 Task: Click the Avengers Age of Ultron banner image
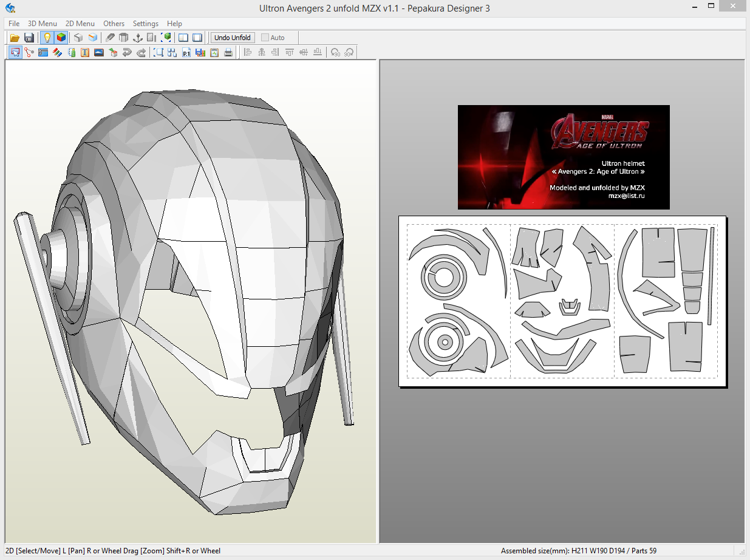pos(564,157)
